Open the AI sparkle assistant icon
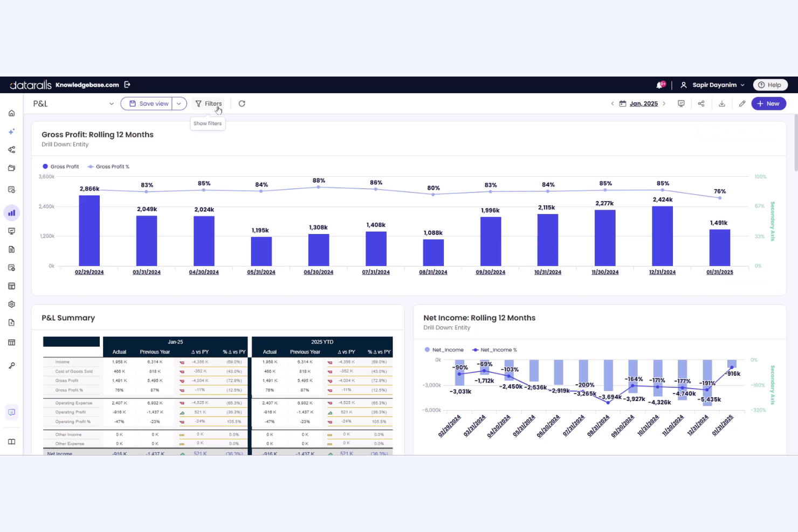The width and height of the screenshot is (798, 532). (11, 131)
